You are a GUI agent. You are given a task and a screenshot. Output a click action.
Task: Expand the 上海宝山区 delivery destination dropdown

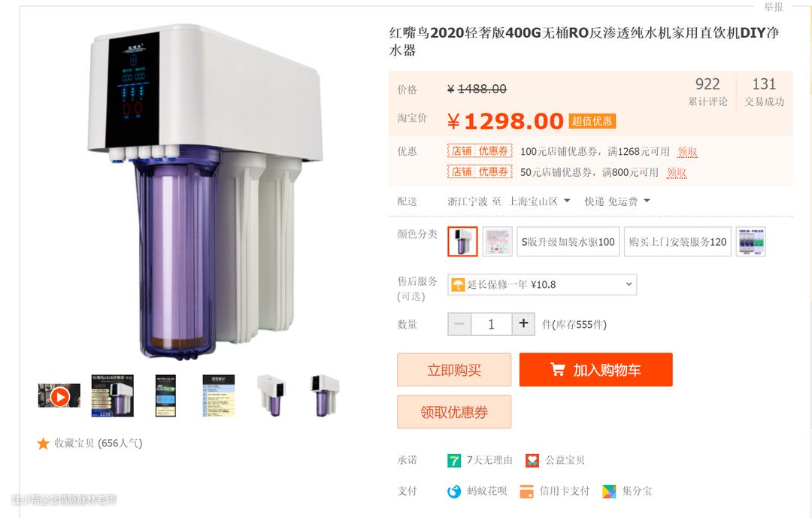[539, 201]
